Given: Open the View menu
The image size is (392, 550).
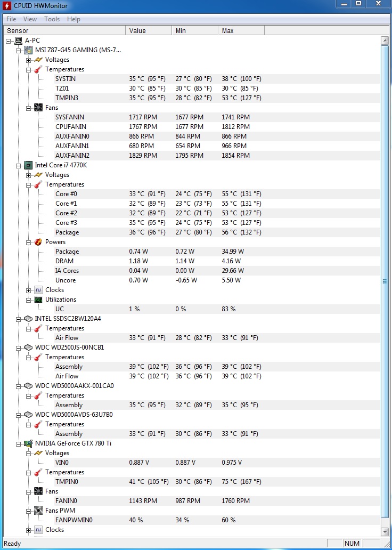Looking at the screenshot, I should 30,19.
